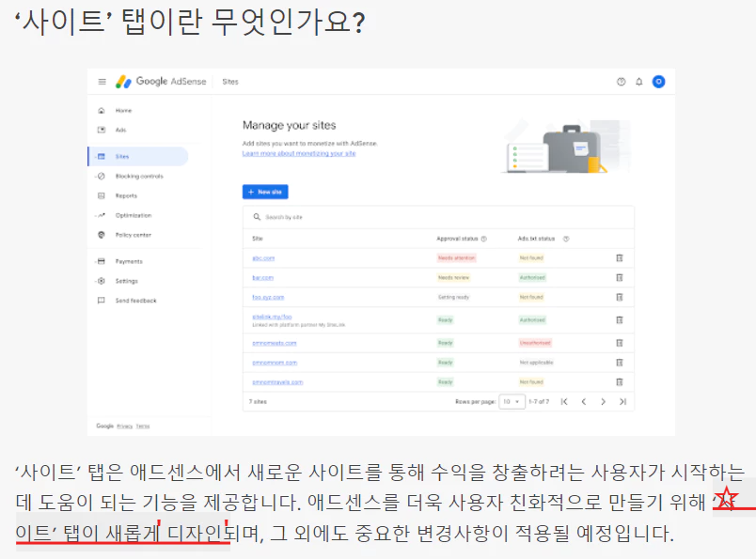756x559 pixels.
Task: Select Settings in the sidebar menu
Action: point(127,281)
